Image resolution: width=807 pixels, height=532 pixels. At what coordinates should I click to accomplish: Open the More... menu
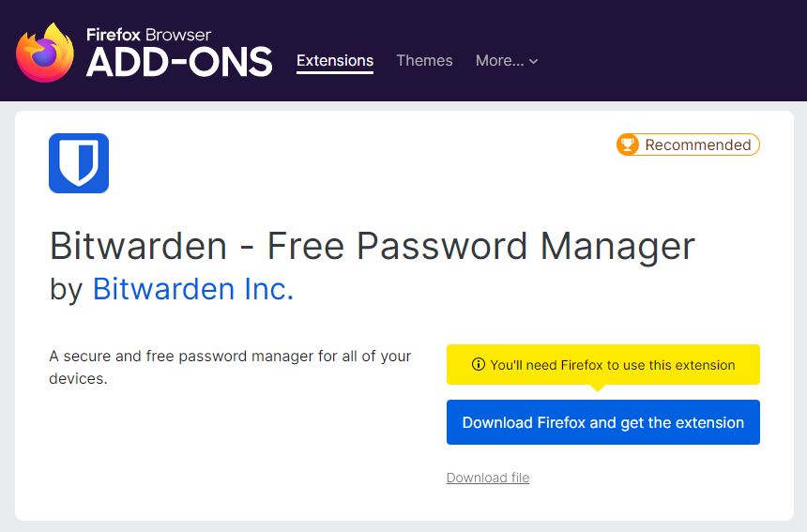tap(500, 60)
